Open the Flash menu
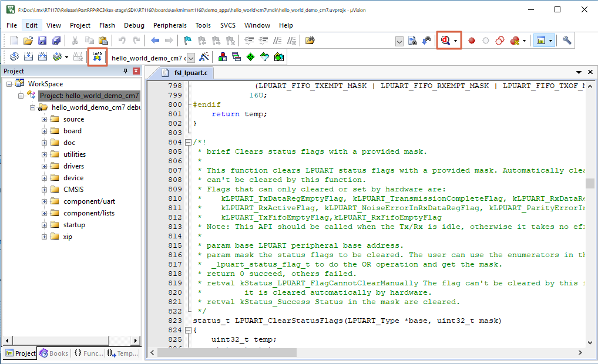598x364 pixels. click(107, 25)
